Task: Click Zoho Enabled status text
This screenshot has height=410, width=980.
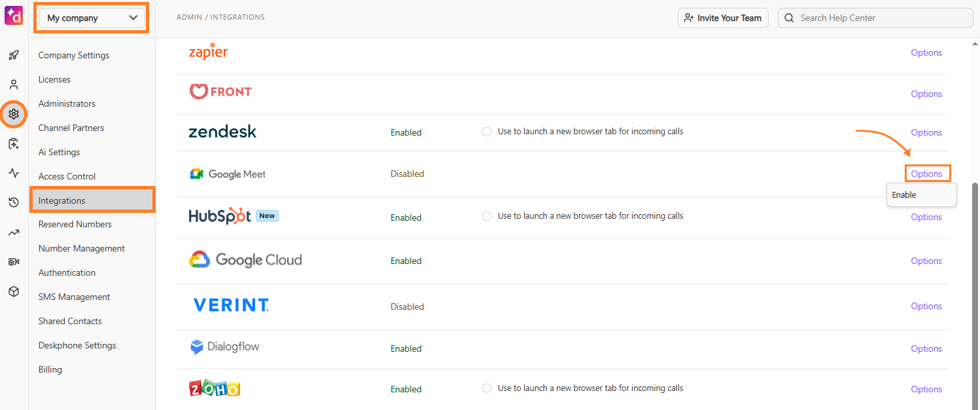Action: pyautogui.click(x=406, y=389)
